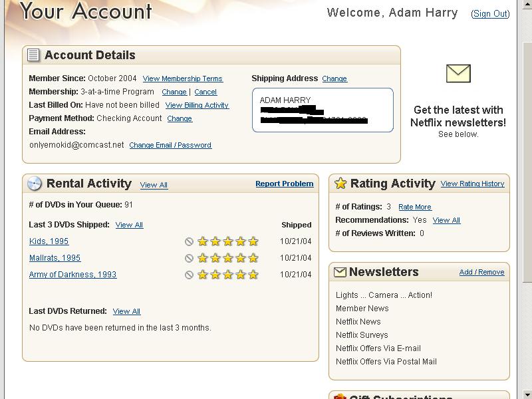
Task: Click the Account Details document icon
Action: tap(33, 55)
